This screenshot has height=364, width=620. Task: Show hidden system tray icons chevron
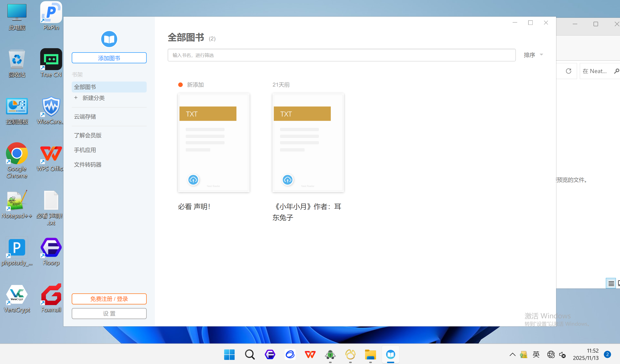pyautogui.click(x=512, y=354)
